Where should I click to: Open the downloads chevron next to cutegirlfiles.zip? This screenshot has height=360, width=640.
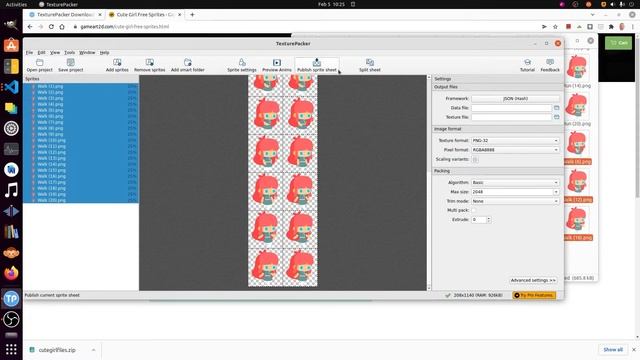click(x=93, y=350)
